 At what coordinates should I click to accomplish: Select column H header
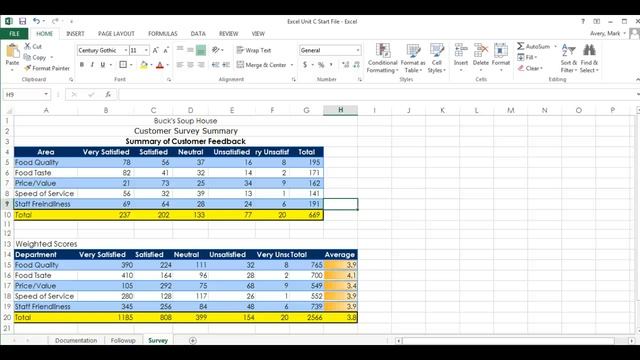pos(340,110)
